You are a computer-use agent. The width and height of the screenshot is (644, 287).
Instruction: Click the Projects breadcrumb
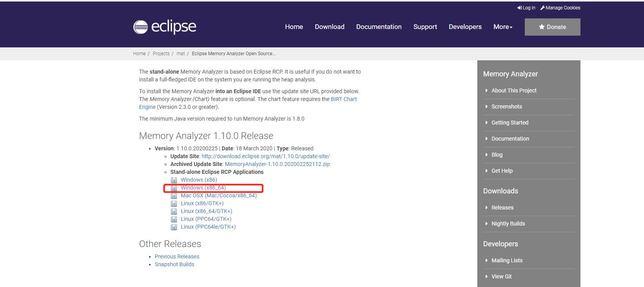tap(161, 54)
